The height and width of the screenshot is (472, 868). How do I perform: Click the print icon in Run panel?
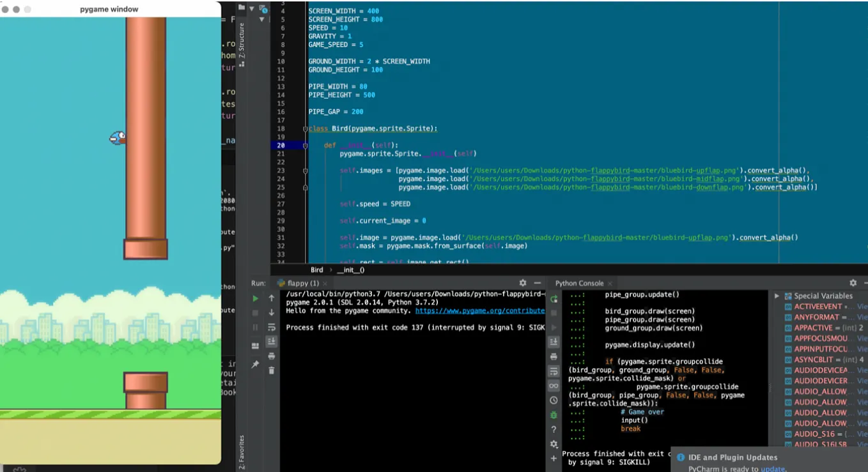point(272,356)
